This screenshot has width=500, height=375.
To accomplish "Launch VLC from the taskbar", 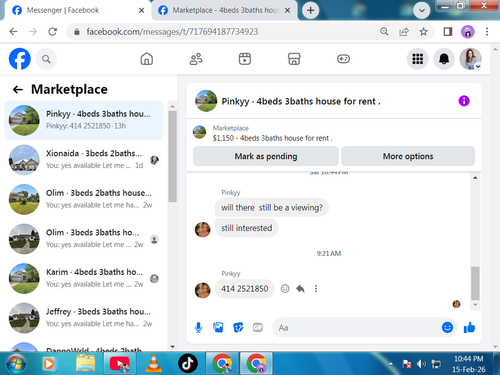I will [153, 363].
